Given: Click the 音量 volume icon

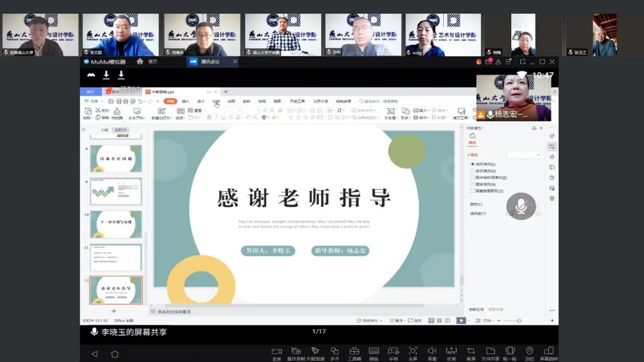Looking at the screenshot, I should [432, 351].
